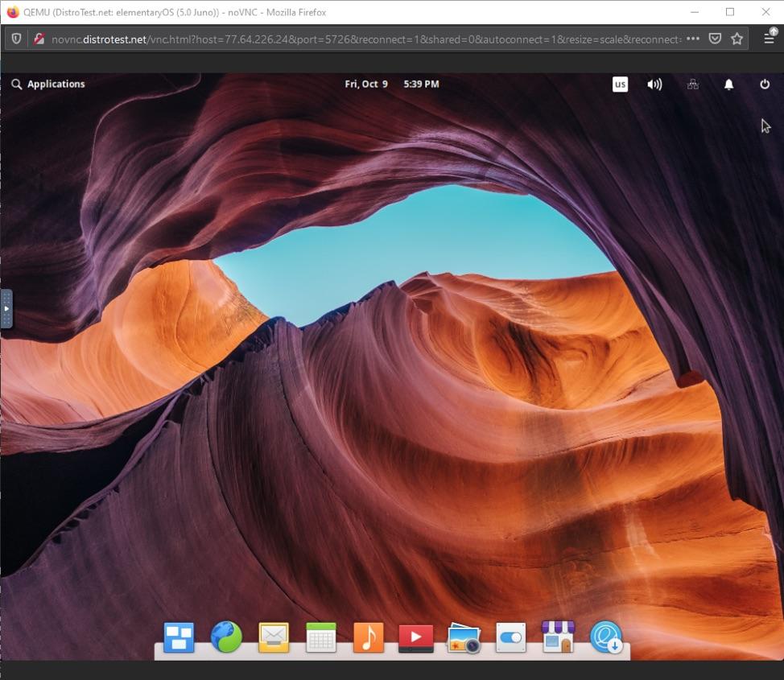This screenshot has height=680, width=784.
Task: Open the date and time indicator
Action: coord(391,84)
